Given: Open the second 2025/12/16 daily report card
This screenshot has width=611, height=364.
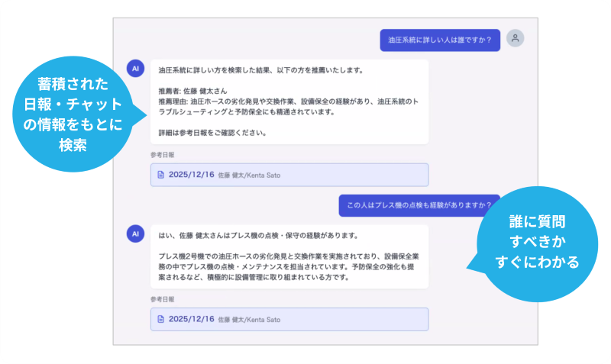Looking at the screenshot, I should tap(289, 319).
